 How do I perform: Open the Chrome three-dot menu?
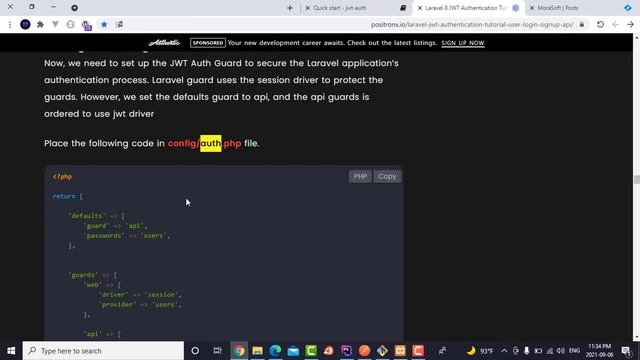10,24
